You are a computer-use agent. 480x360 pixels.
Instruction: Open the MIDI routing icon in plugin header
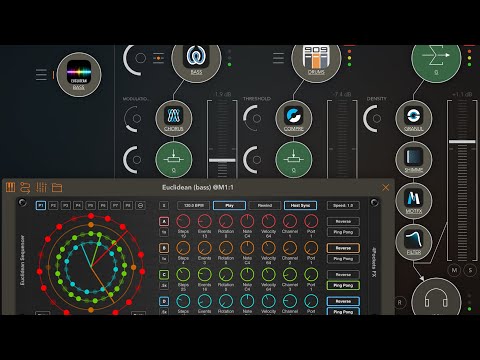[x=25, y=188]
